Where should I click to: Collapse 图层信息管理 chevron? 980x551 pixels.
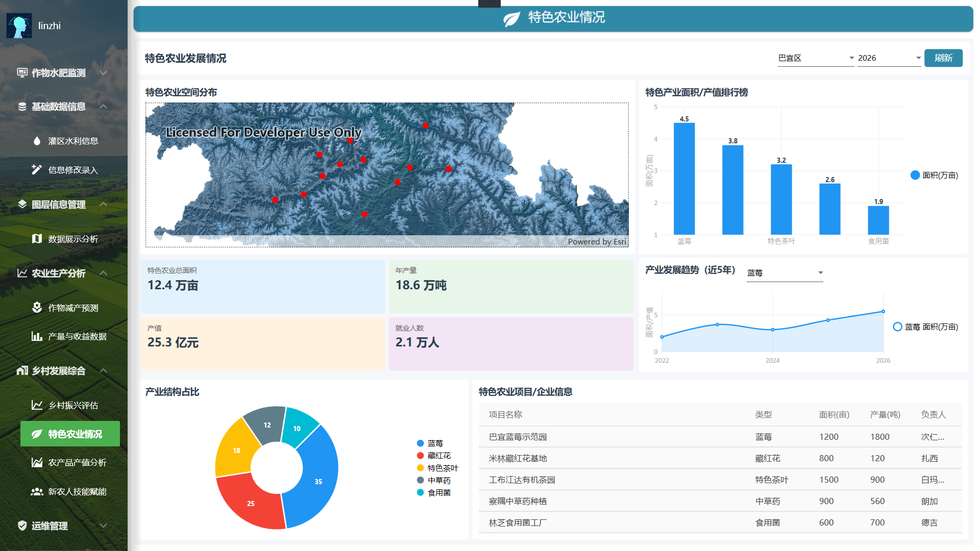[x=103, y=204]
